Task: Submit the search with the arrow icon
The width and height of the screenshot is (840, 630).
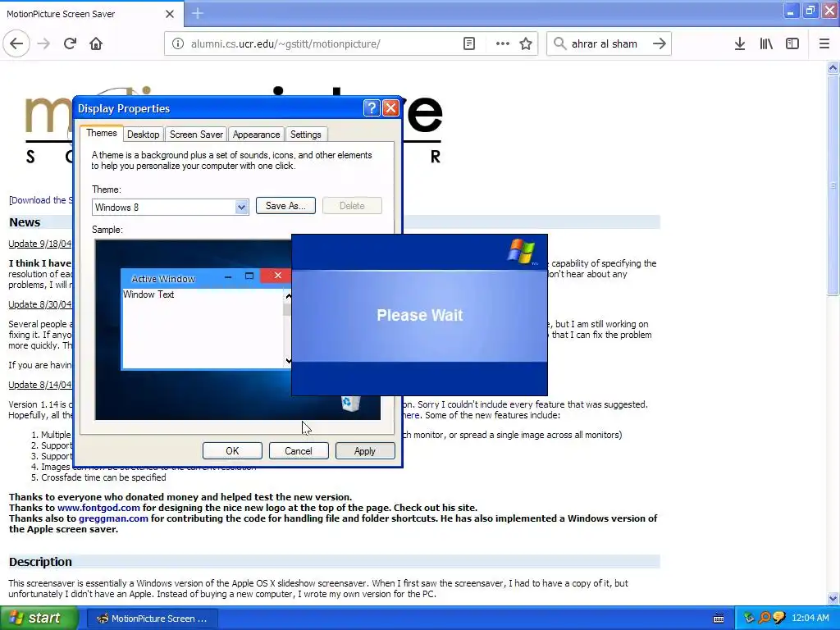Action: (x=660, y=44)
